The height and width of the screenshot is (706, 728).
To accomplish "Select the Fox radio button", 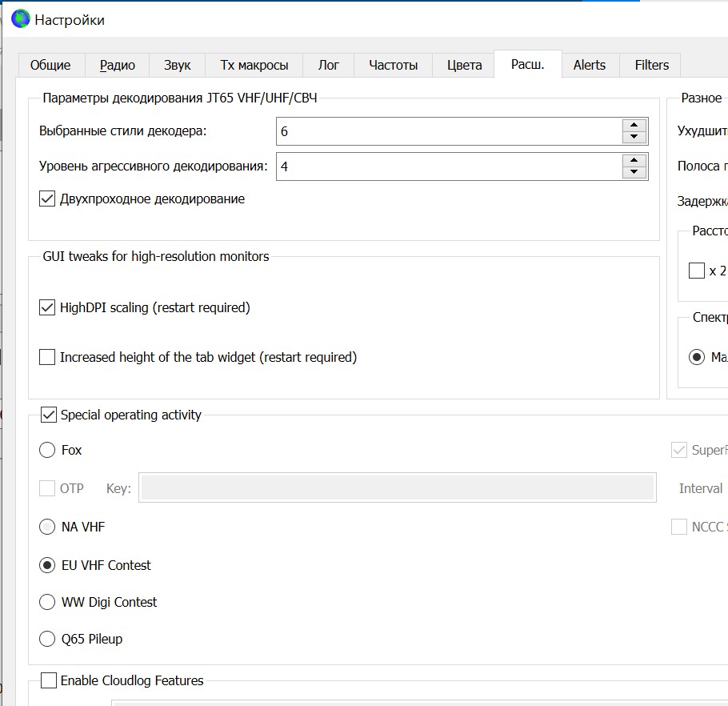I will pyautogui.click(x=47, y=450).
